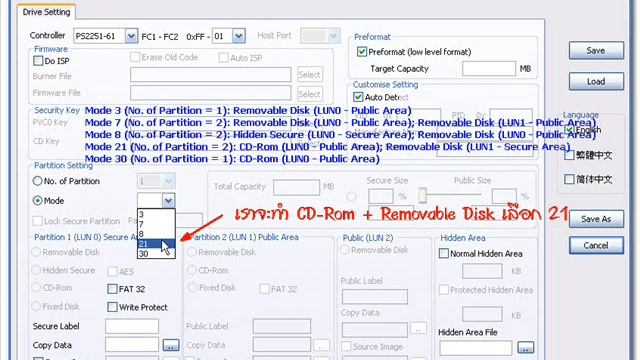Browse for Partition 2 Copy Data
Image resolution: width=640 pixels, height=360 pixels.
pos(321,345)
